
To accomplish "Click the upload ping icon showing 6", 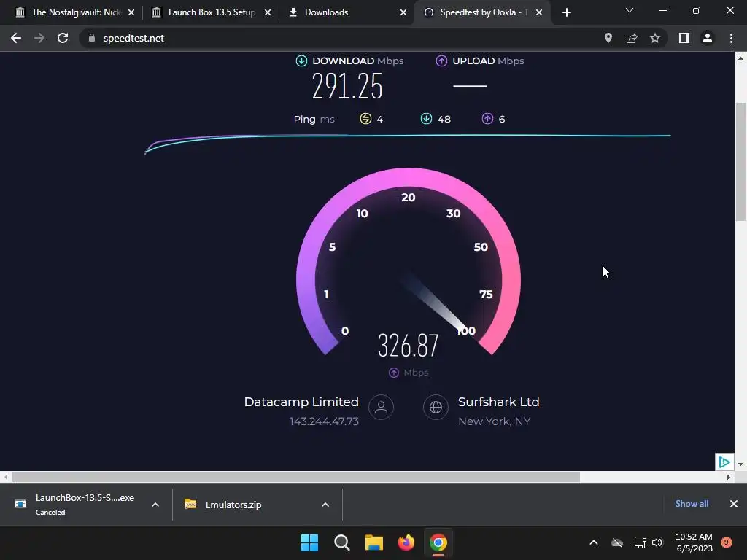I will pos(487,119).
